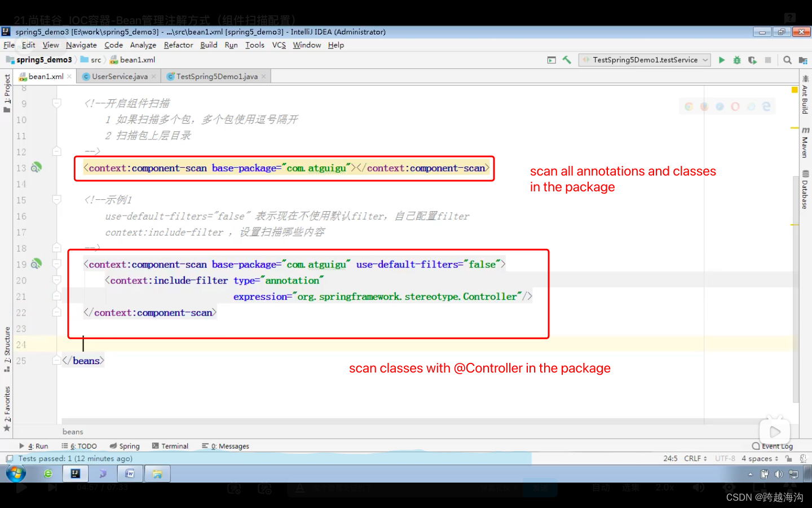Click the Windows Start orb

pos(16,474)
